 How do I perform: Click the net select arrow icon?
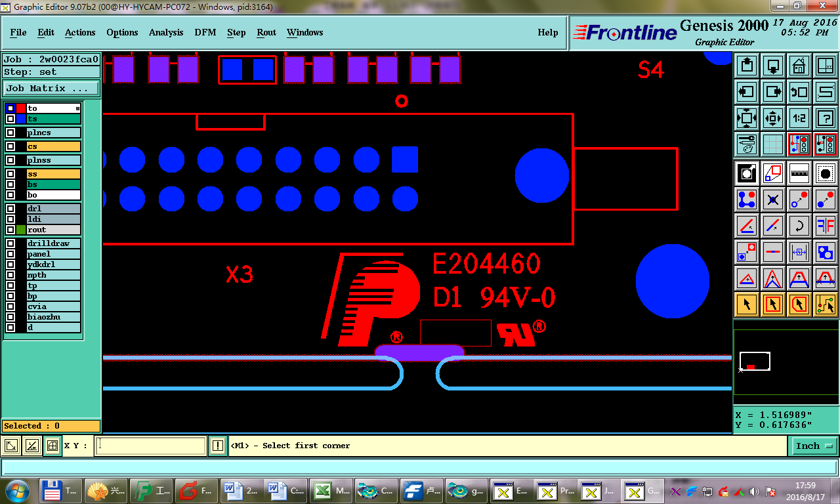(x=826, y=304)
